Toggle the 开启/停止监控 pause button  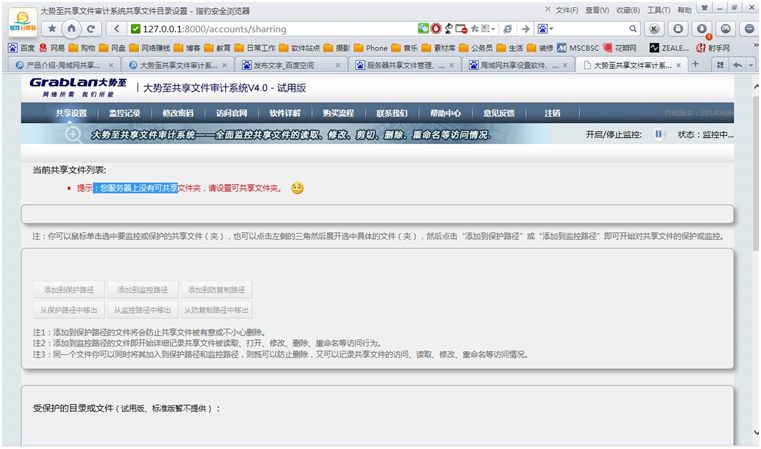[659, 134]
